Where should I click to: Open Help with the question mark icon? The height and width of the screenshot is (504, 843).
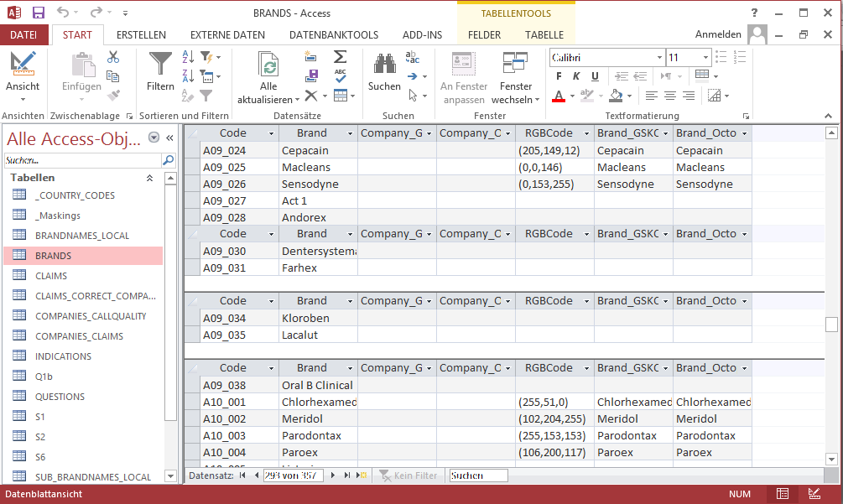[x=754, y=13]
